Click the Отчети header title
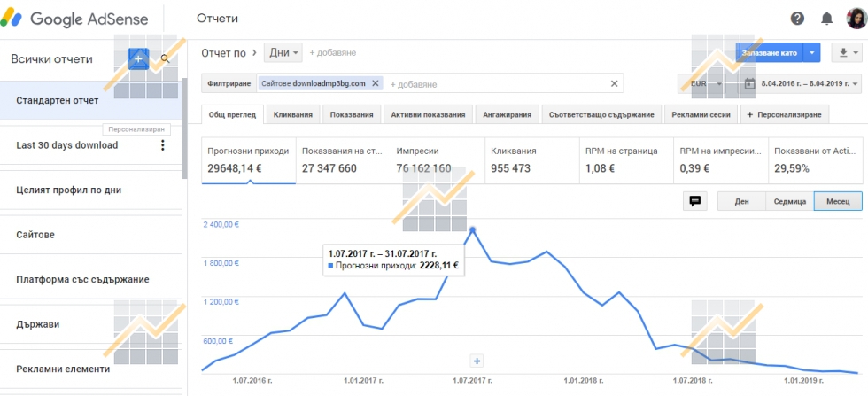This screenshot has width=868, height=396. [218, 19]
